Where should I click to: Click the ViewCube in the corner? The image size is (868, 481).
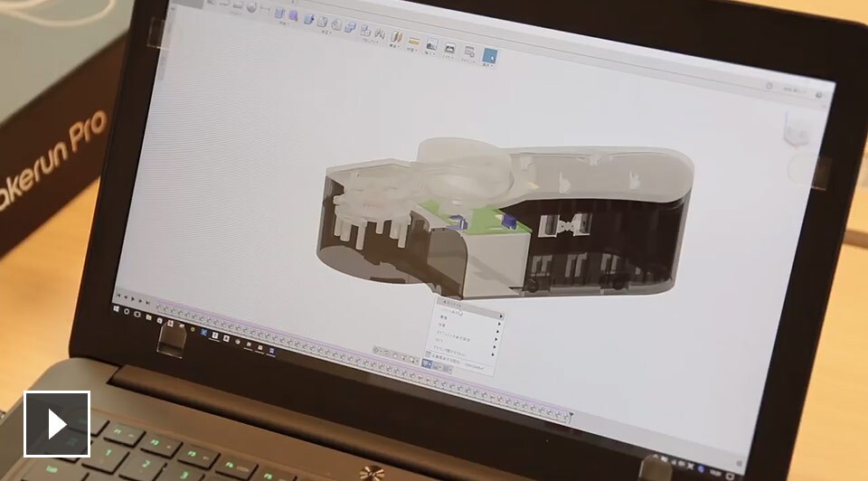click(797, 132)
